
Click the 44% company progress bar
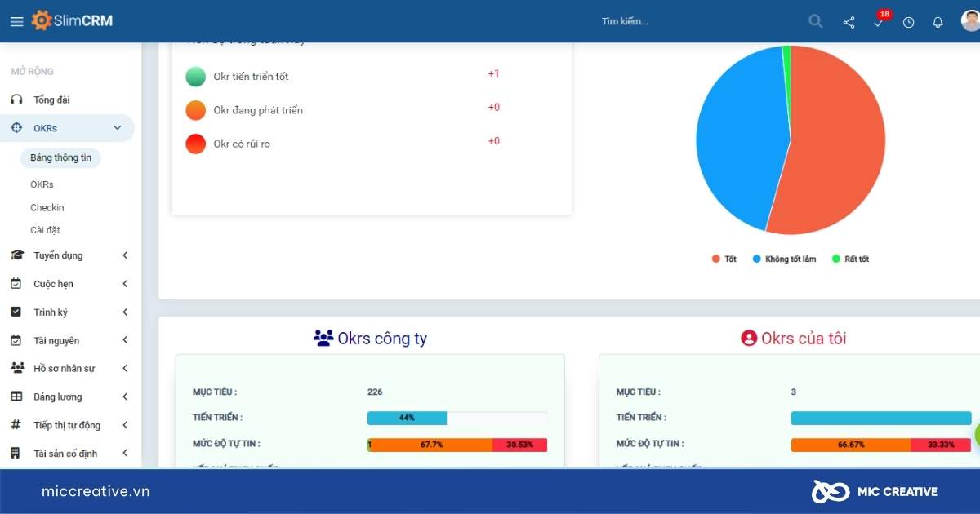(x=407, y=418)
